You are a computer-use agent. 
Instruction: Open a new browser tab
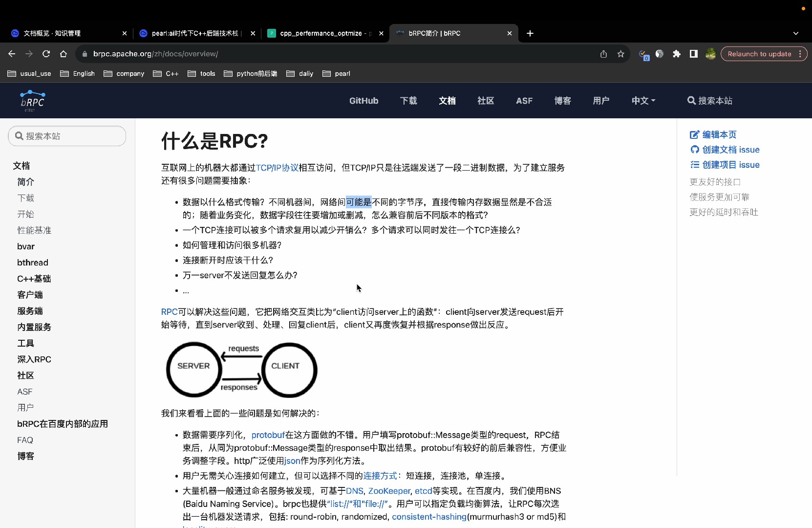pyautogui.click(x=530, y=33)
